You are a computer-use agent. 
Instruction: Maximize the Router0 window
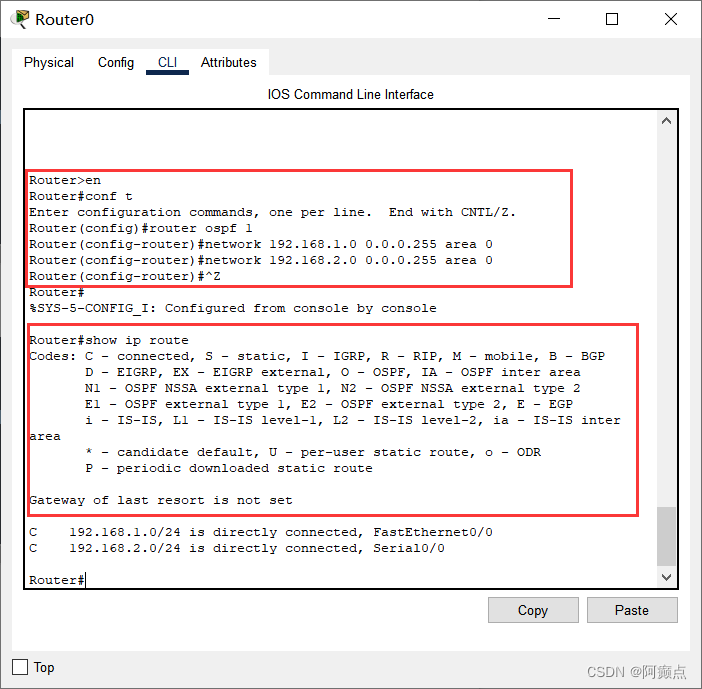pos(612,19)
